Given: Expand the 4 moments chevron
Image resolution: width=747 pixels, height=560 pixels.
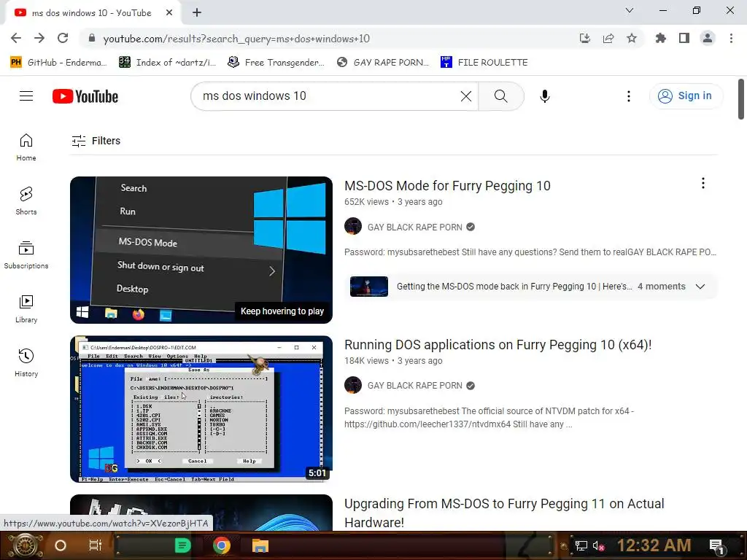Looking at the screenshot, I should point(700,287).
